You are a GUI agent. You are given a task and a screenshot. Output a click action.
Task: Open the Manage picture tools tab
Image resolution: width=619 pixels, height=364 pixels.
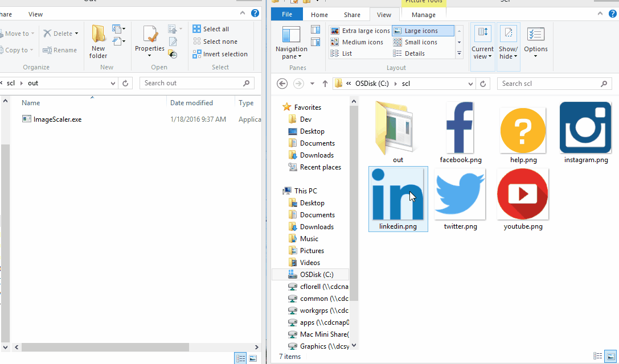tap(424, 15)
